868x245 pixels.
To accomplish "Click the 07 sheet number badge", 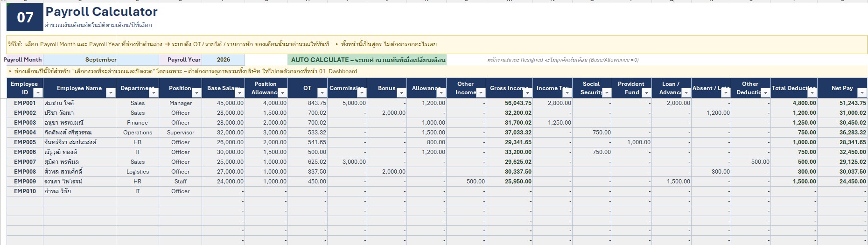I will click(25, 17).
